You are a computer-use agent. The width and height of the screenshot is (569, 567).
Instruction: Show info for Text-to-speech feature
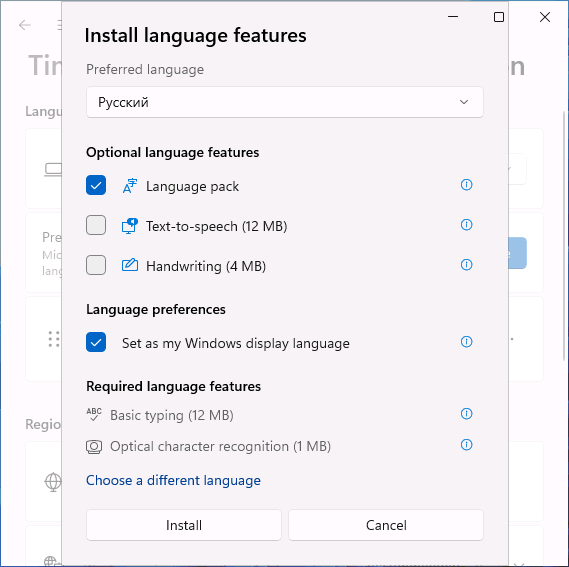coord(466,225)
